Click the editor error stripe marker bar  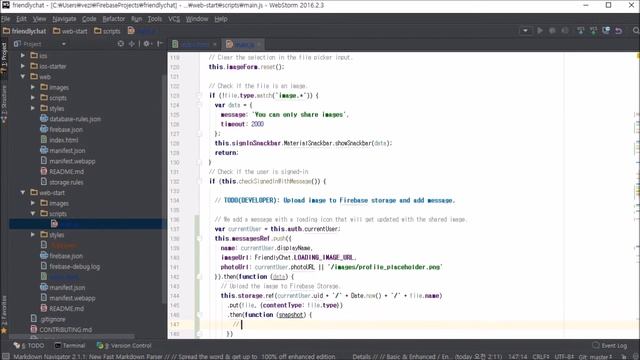pyautogui.click(x=637, y=195)
